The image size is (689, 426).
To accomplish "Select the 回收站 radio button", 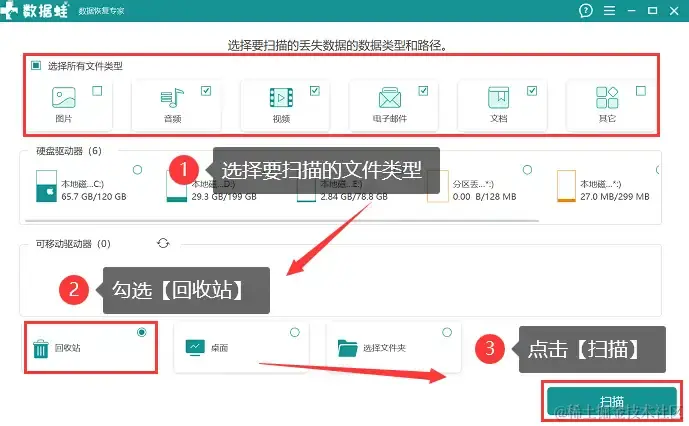I will tap(141, 332).
